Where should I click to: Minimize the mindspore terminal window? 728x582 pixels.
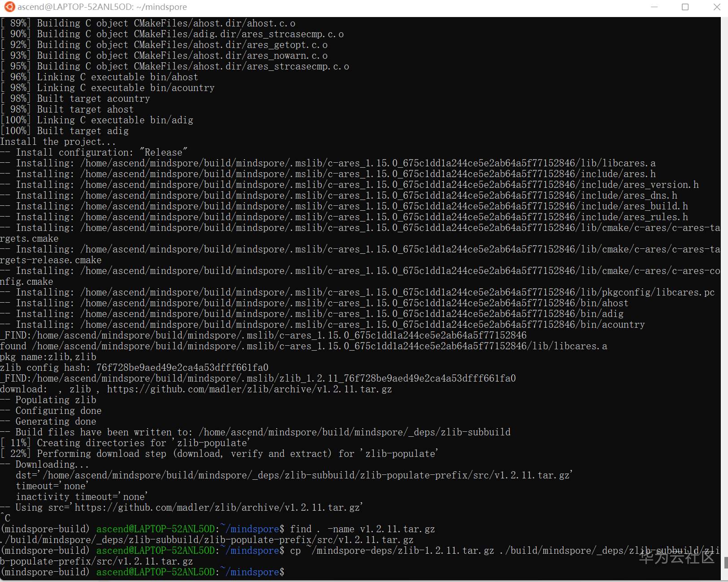(654, 7)
